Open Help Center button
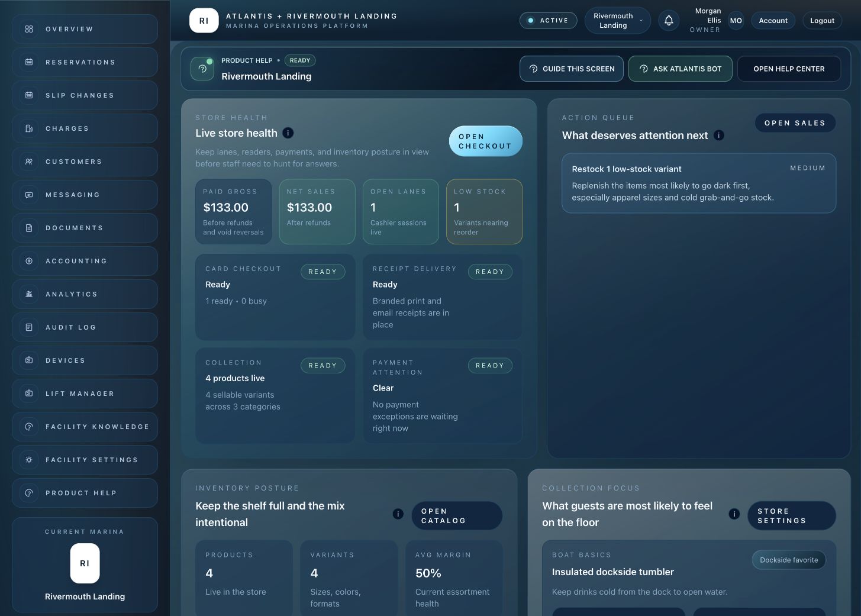Viewport: 861px width, 616px height. [789, 69]
